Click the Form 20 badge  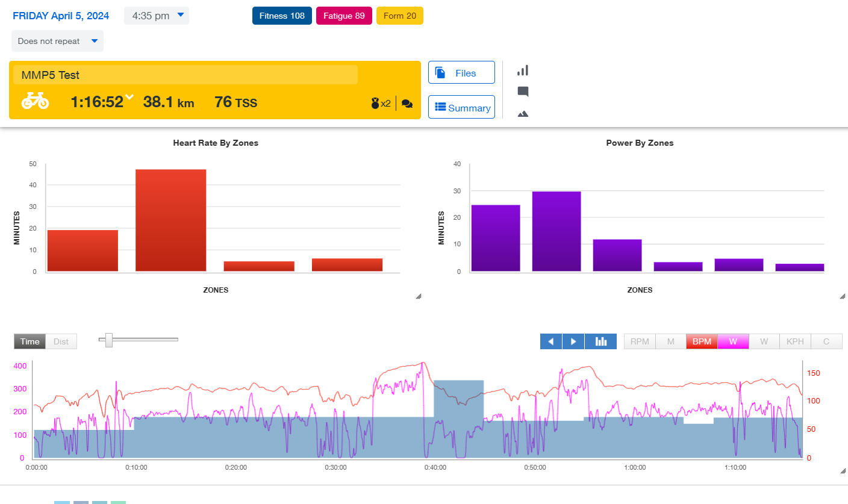(x=400, y=16)
